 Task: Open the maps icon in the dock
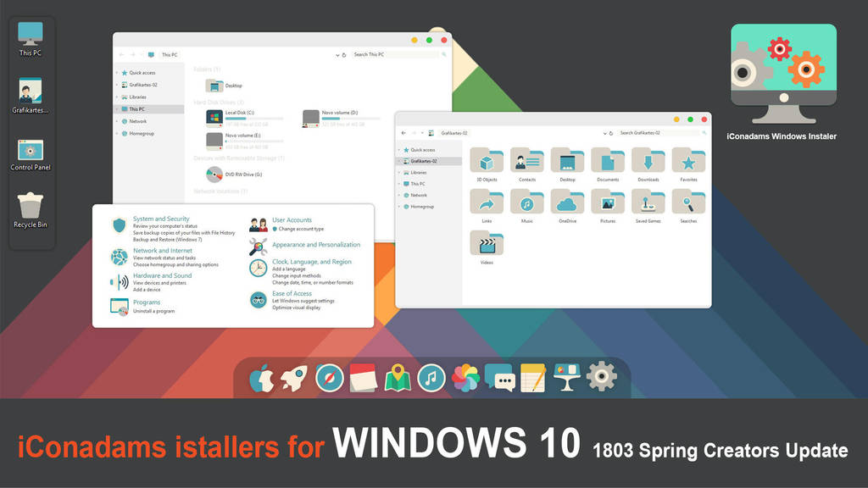pyautogui.click(x=398, y=379)
